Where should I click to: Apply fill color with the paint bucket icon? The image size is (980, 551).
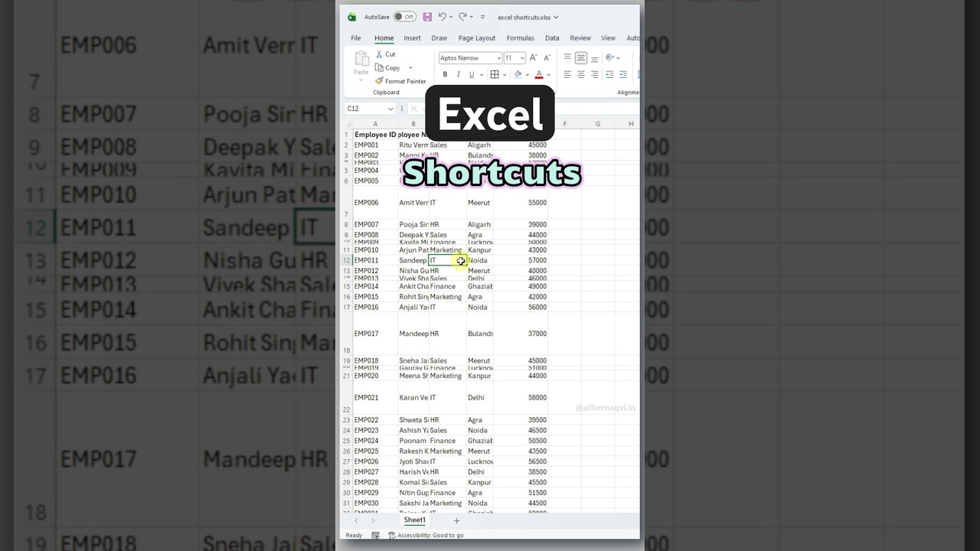(518, 74)
